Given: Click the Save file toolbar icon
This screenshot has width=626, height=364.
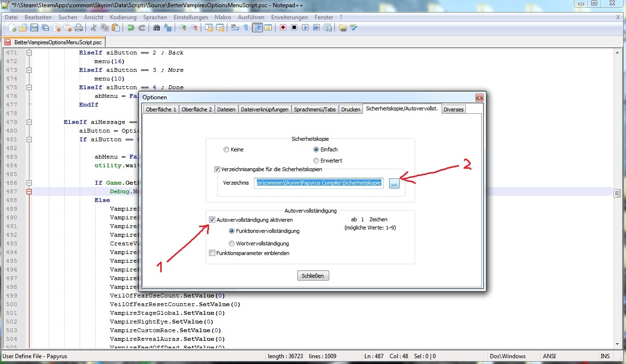Looking at the screenshot, I should coord(34,27).
